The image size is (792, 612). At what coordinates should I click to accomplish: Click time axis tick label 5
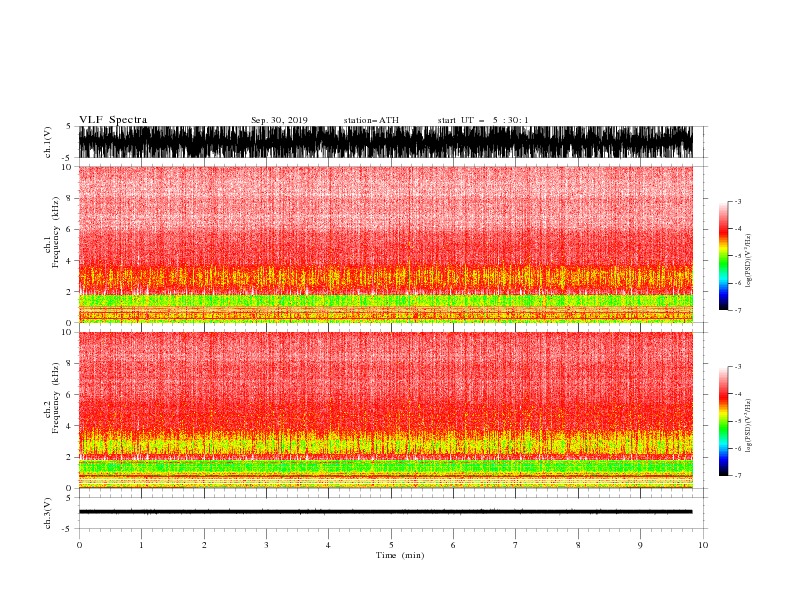[391, 545]
